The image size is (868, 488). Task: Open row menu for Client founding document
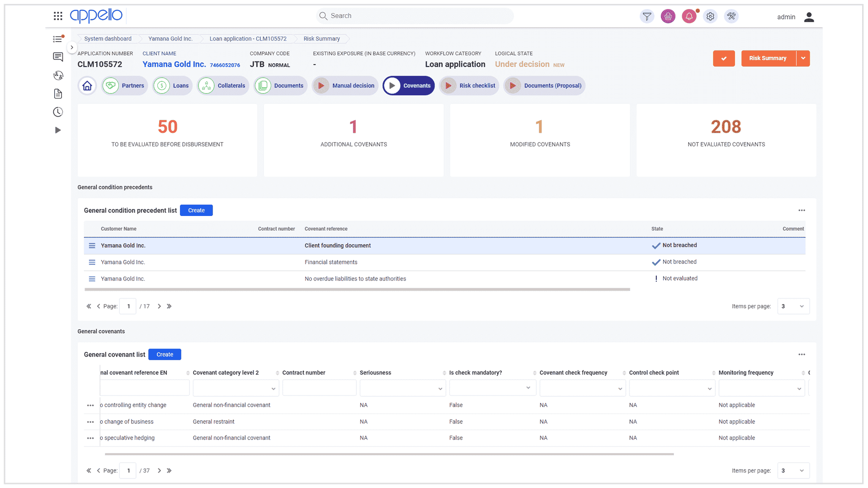[x=92, y=246]
